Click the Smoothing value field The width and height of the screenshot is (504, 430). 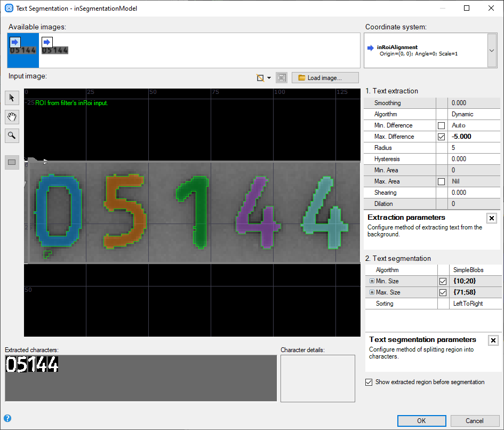475,103
